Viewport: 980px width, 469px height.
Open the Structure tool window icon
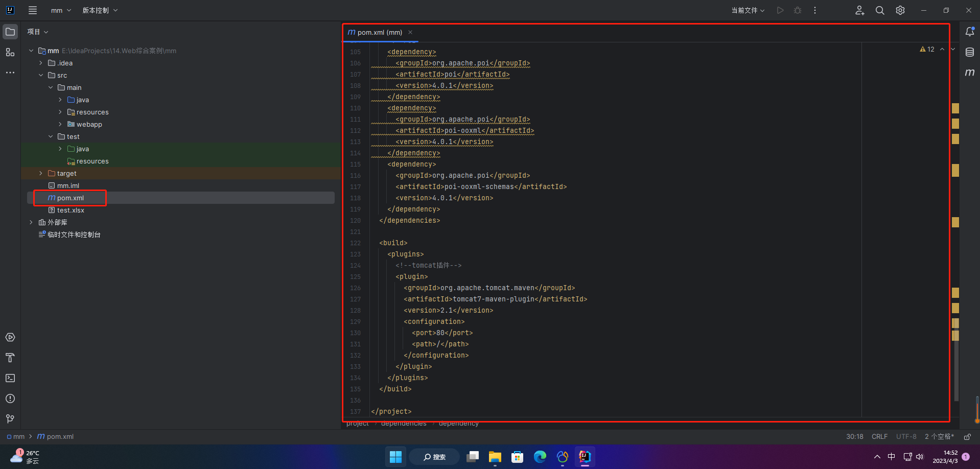pos(10,52)
